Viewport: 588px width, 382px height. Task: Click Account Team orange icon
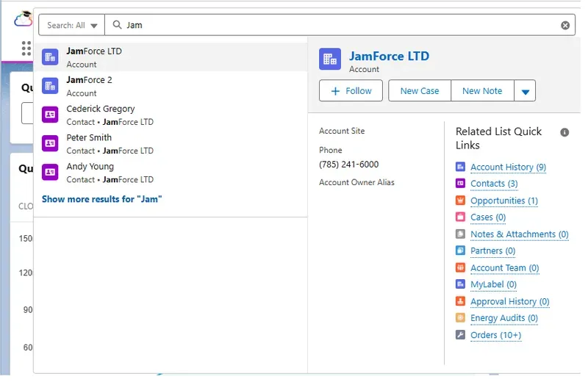click(460, 267)
